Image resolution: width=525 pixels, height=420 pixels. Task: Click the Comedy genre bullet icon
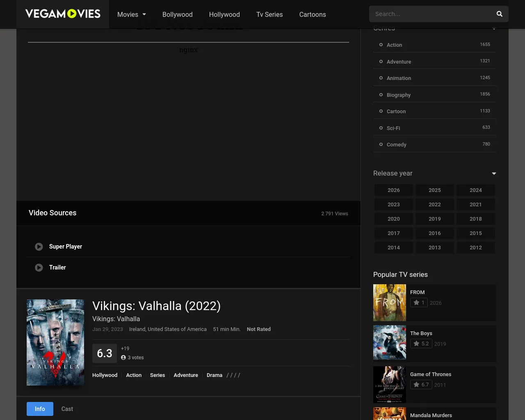[x=381, y=144]
